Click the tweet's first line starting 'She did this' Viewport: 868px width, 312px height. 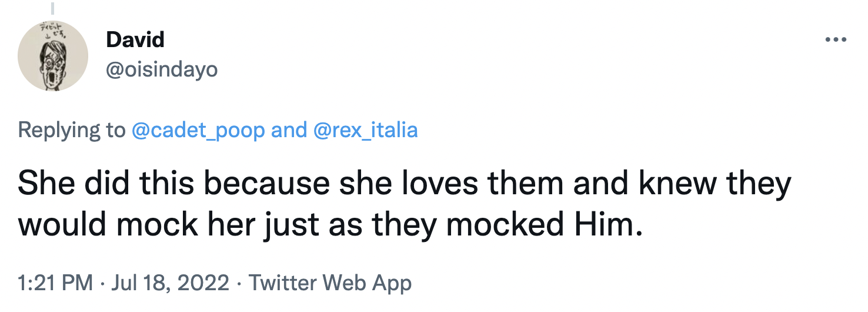(x=405, y=185)
